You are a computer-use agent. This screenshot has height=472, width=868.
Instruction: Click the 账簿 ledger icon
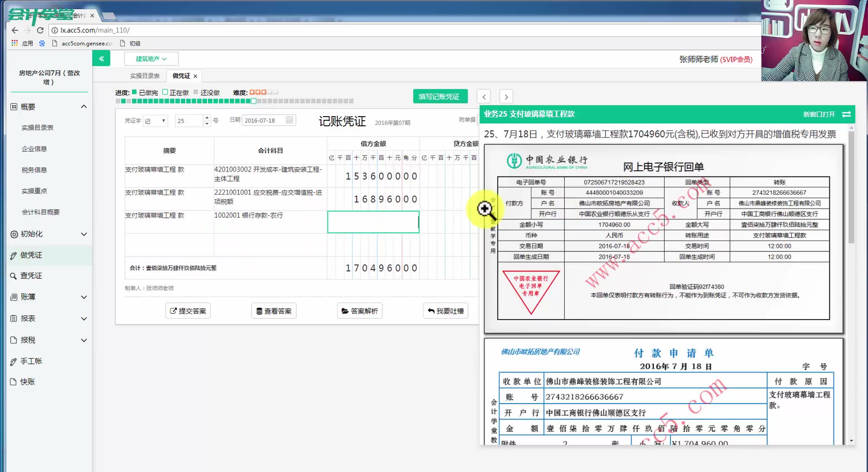14,297
